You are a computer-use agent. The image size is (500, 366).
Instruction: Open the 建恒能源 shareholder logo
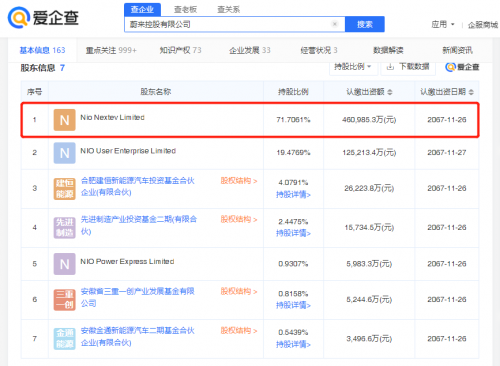(x=64, y=189)
